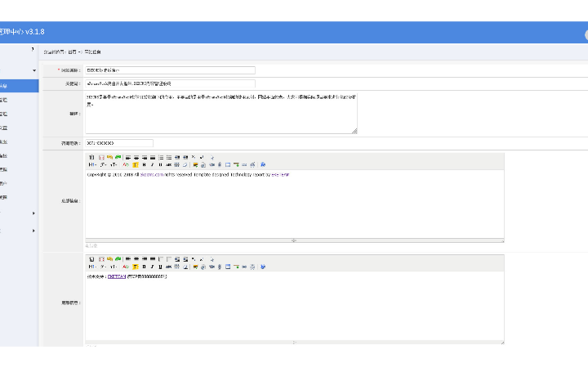Open font family dropdown in copyright footer editor
The width and height of the screenshot is (588, 368).
tap(103, 164)
